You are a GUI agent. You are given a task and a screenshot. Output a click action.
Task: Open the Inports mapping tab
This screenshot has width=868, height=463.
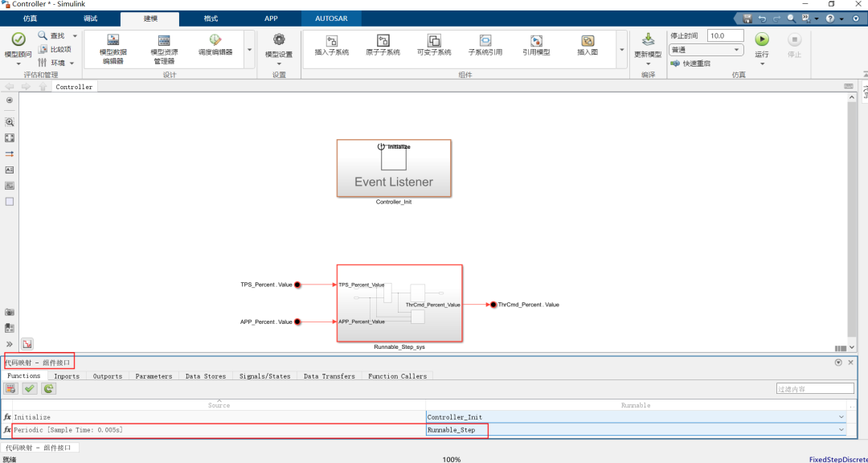coord(67,375)
